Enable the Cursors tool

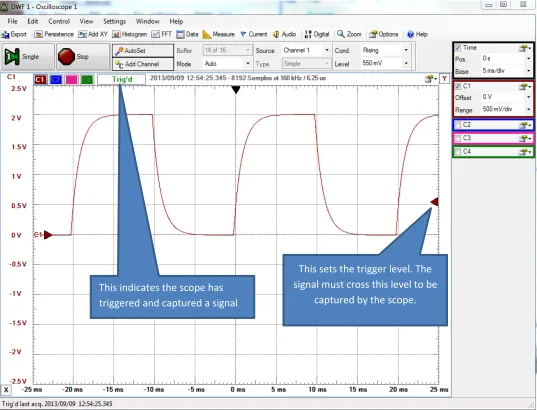click(253, 34)
